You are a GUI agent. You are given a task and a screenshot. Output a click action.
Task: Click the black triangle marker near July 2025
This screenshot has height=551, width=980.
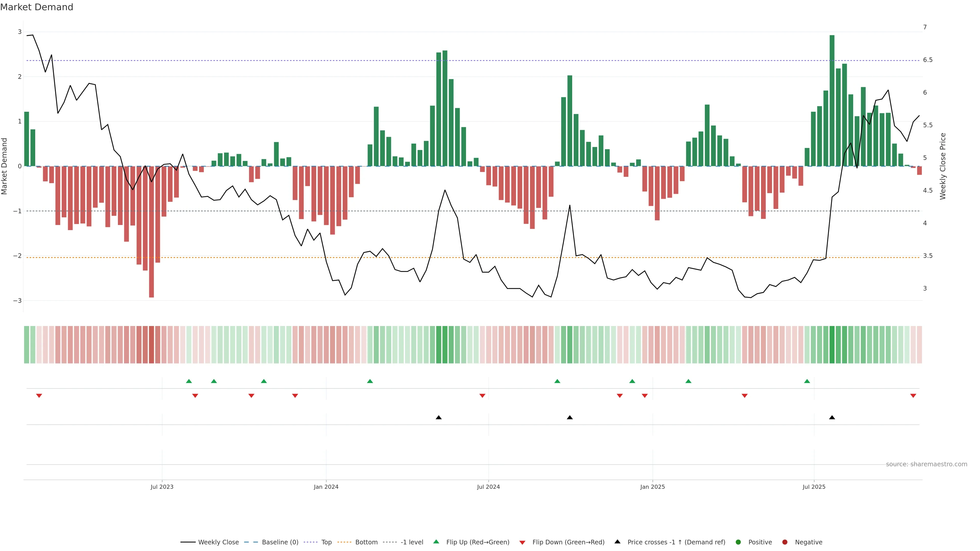click(832, 418)
